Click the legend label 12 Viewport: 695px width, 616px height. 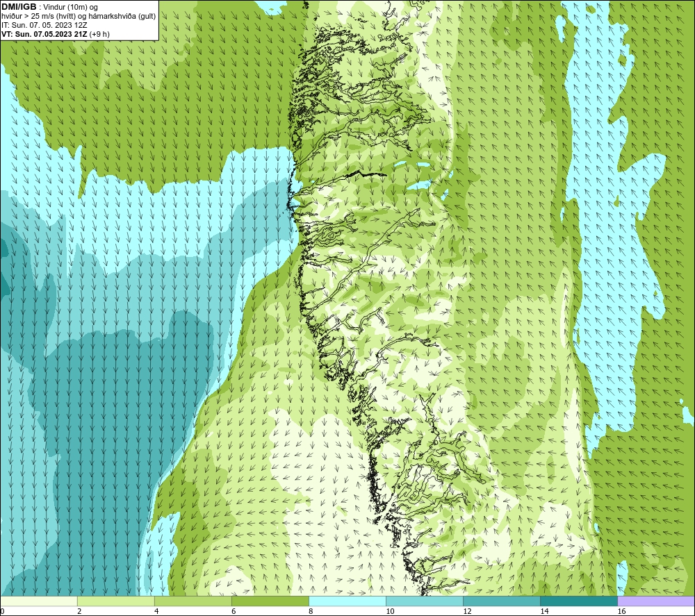(467, 611)
